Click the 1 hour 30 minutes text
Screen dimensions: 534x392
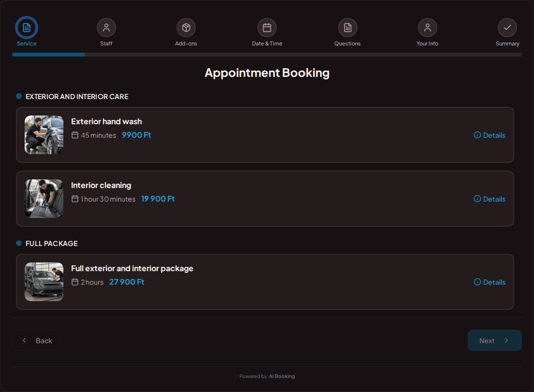(x=108, y=199)
